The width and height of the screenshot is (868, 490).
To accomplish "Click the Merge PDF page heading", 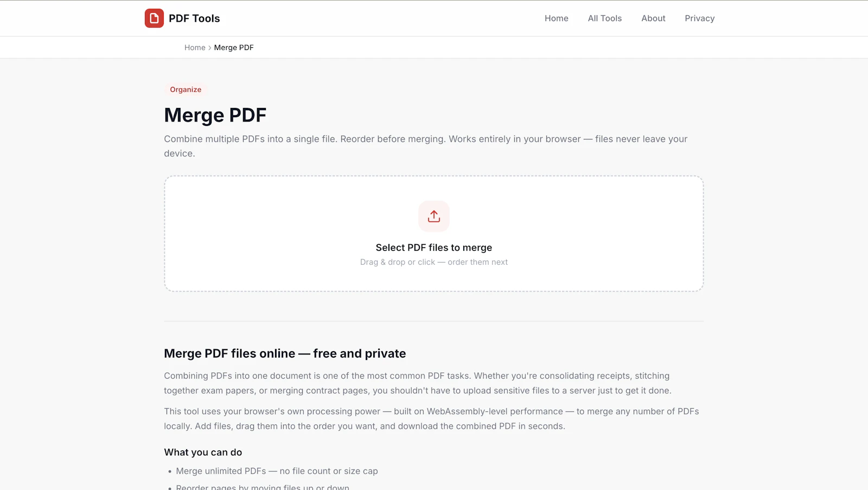I will click(x=215, y=115).
